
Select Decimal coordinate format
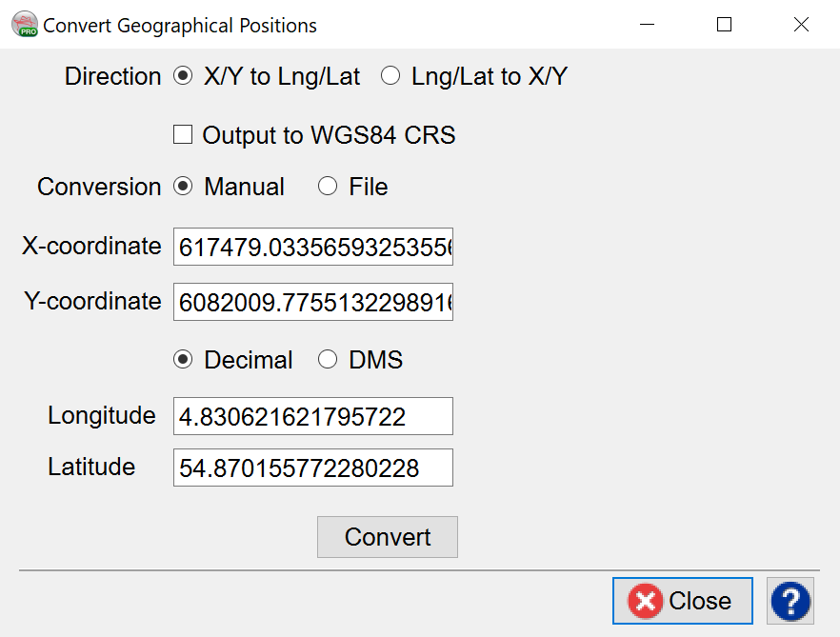183,360
